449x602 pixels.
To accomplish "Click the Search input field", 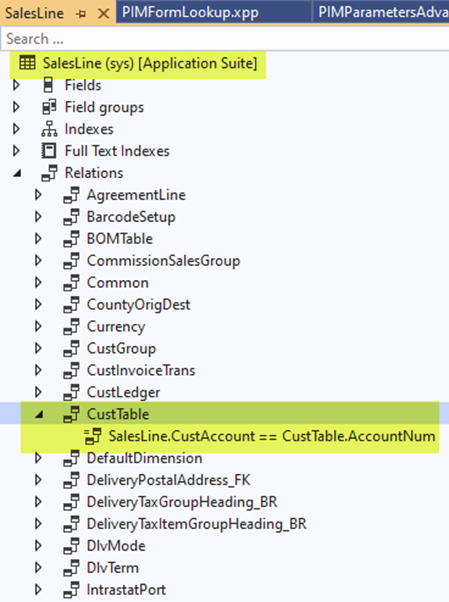I will 225,39.
